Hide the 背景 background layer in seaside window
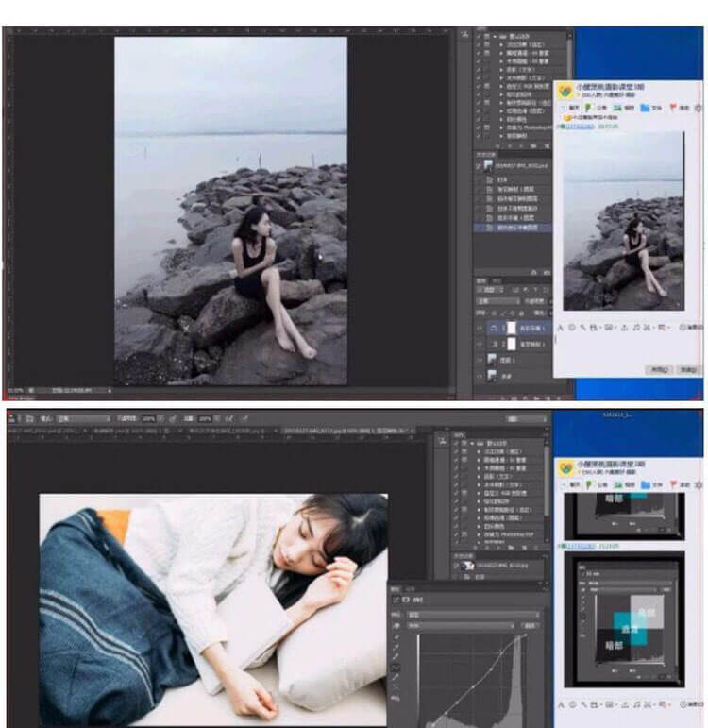 (480, 376)
